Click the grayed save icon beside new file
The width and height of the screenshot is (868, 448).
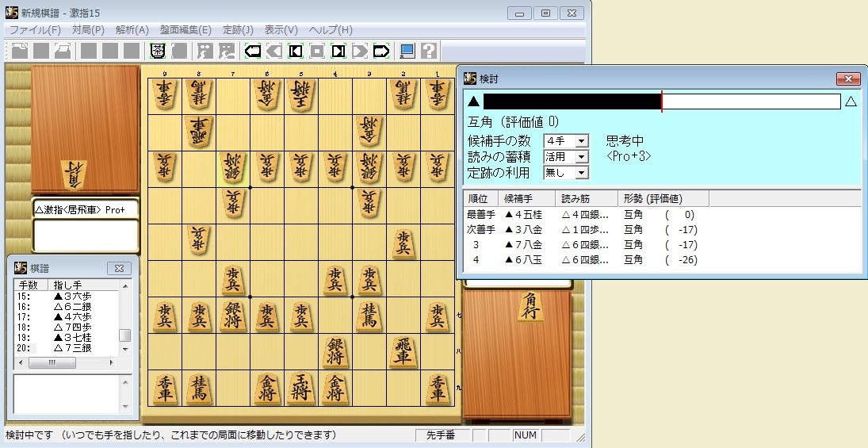[41, 51]
